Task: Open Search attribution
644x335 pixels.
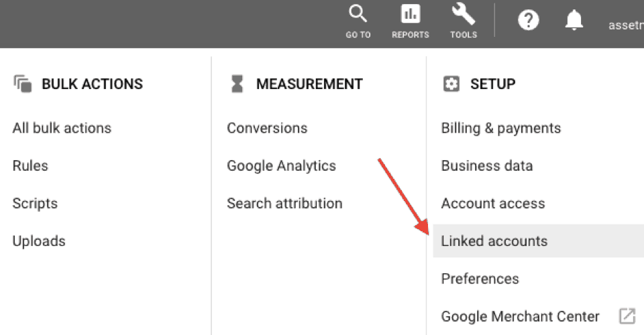Action: (284, 203)
